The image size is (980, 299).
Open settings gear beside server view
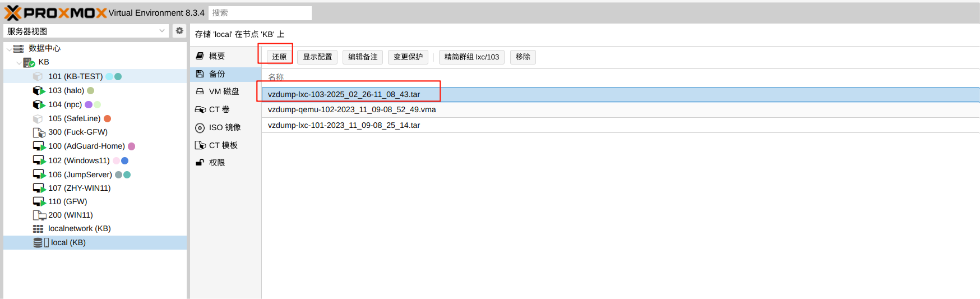tap(179, 31)
